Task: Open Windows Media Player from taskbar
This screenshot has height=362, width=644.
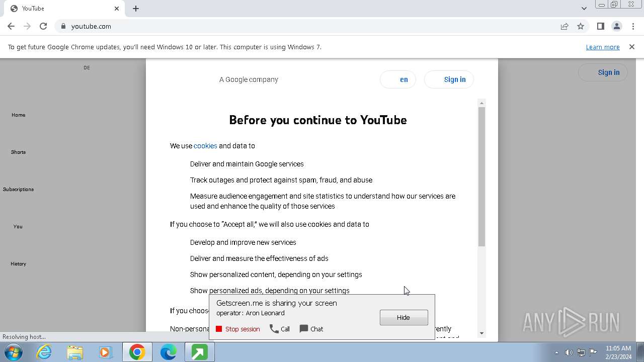Action: tap(106, 352)
